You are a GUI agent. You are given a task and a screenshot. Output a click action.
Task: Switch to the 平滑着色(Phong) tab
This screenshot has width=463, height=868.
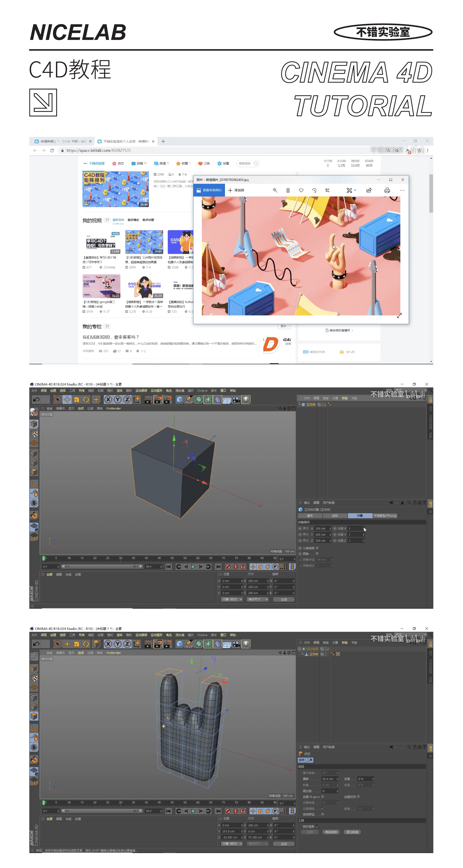(385, 516)
